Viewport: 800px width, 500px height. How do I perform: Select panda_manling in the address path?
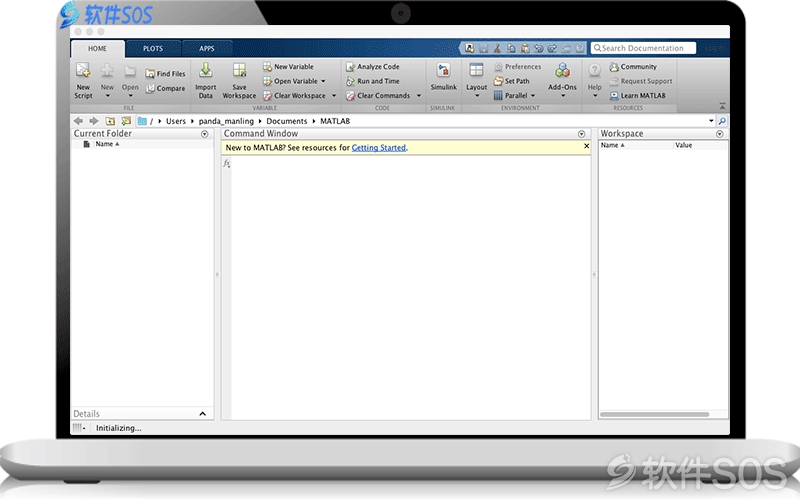[226, 121]
